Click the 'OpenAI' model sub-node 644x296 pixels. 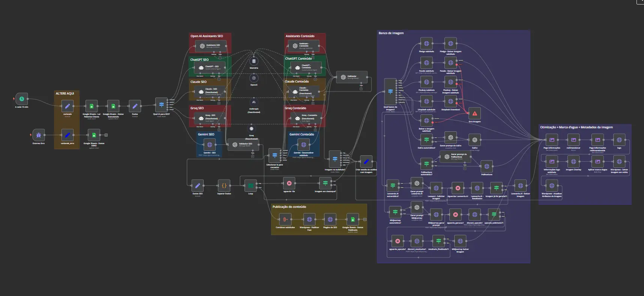click(254, 78)
